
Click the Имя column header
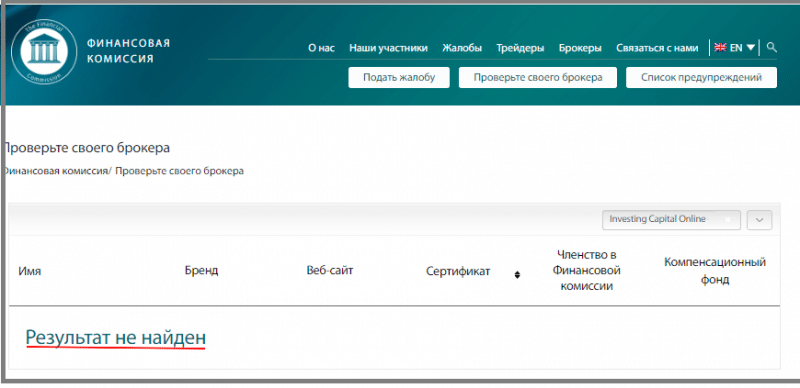click(30, 272)
